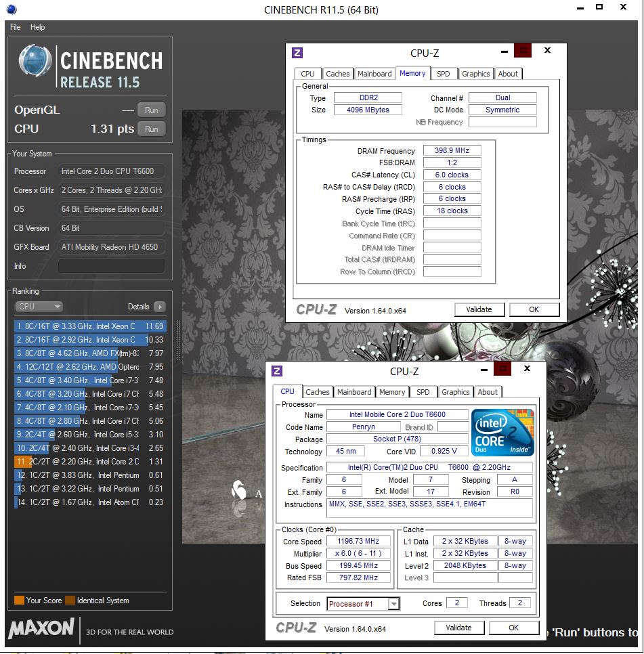Screen dimensions: 644x654
Task: Click the Name field Intel Mobile Core 2 Duo T6600
Action: [397, 414]
